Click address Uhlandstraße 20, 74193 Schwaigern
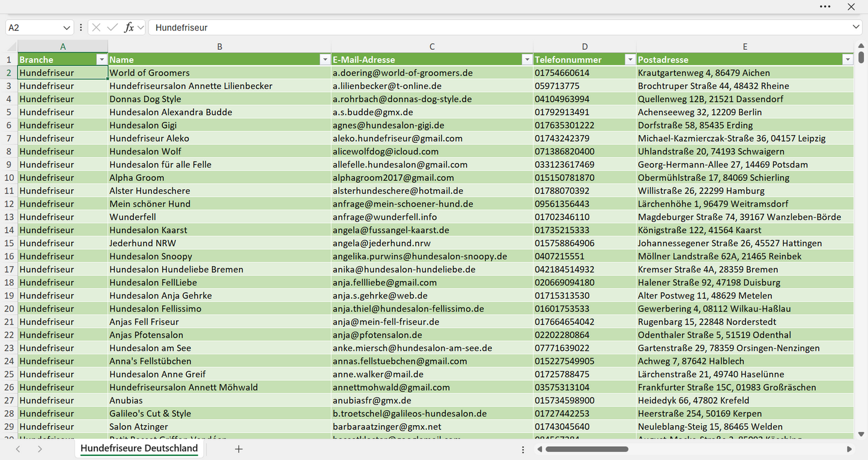The height and width of the screenshot is (460, 868). coord(745,151)
